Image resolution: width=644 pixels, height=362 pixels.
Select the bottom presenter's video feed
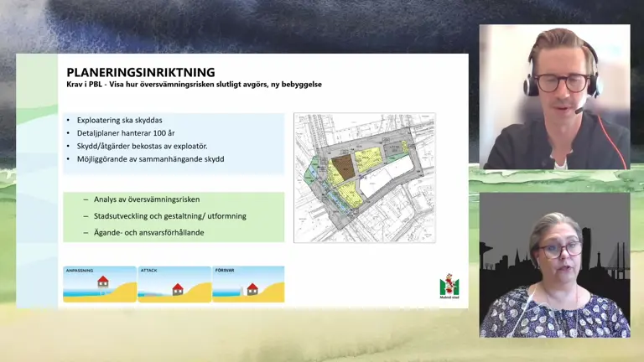554,265
